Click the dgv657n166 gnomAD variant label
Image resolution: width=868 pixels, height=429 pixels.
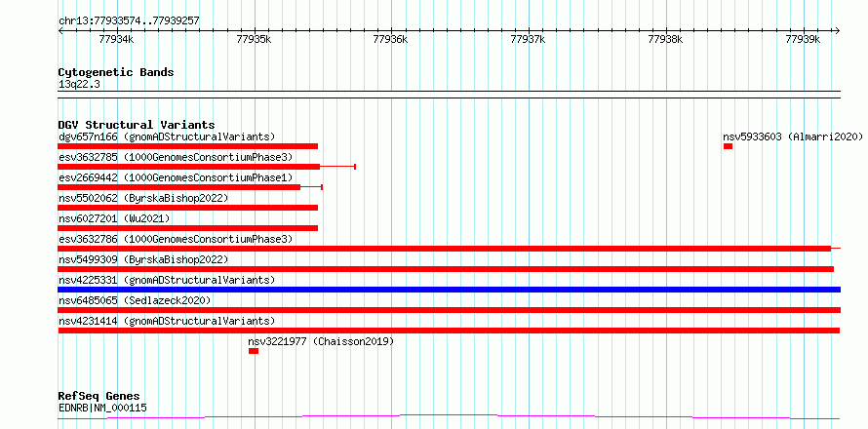click(167, 136)
